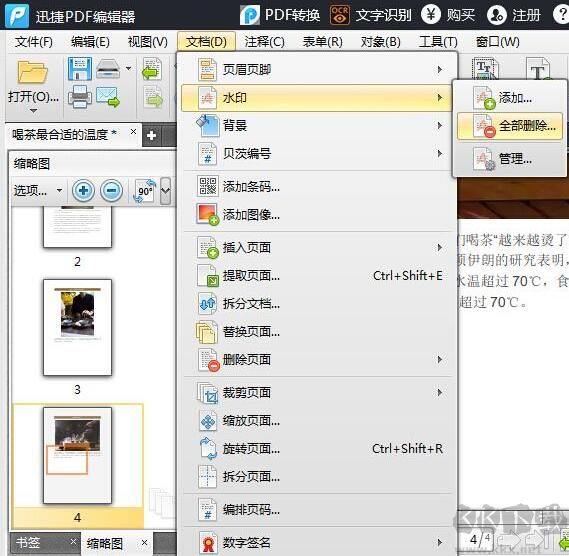Select 水印 watermark menu entry
The width and height of the screenshot is (569, 556).
click(315, 98)
